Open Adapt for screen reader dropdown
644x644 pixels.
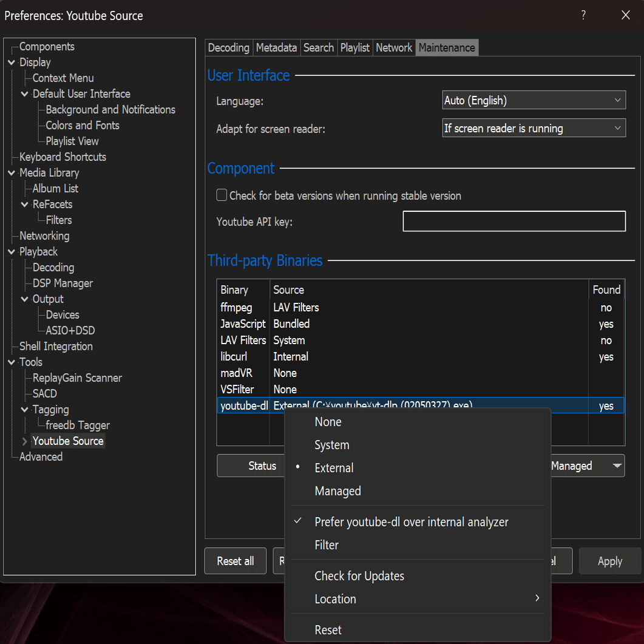(x=534, y=128)
